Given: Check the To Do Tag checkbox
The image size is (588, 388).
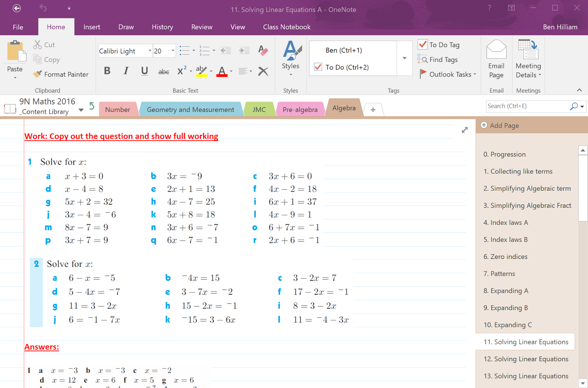Looking at the screenshot, I should (423, 45).
